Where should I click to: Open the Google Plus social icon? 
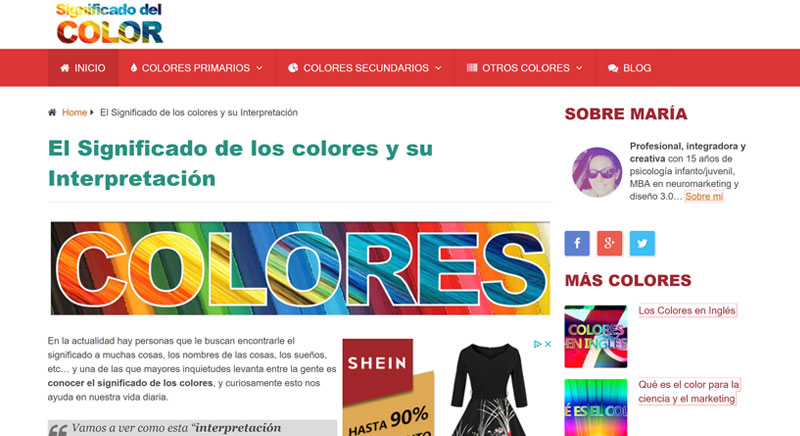coord(609,243)
